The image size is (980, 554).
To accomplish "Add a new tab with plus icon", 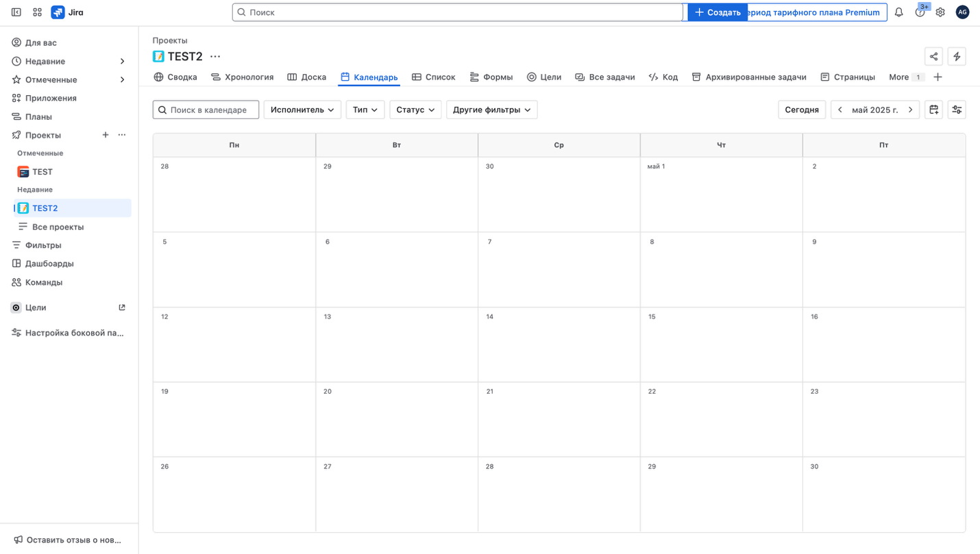I will coord(938,77).
